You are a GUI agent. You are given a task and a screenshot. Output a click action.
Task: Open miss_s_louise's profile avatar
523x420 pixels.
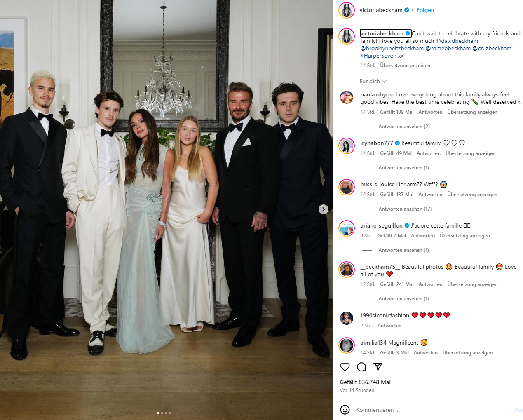pos(347,187)
